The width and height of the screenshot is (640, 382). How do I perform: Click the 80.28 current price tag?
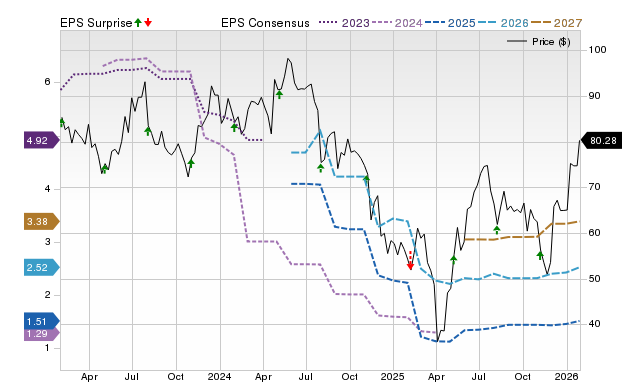tap(601, 140)
